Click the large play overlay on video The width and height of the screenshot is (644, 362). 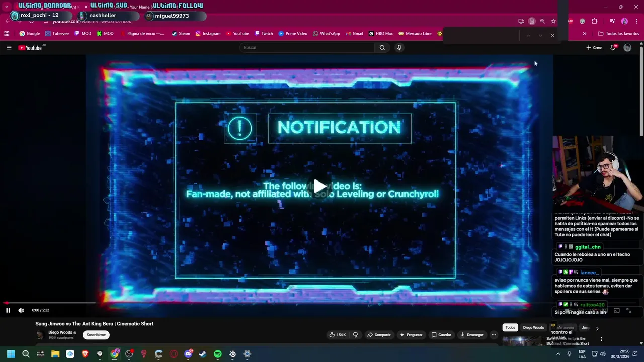(x=320, y=186)
